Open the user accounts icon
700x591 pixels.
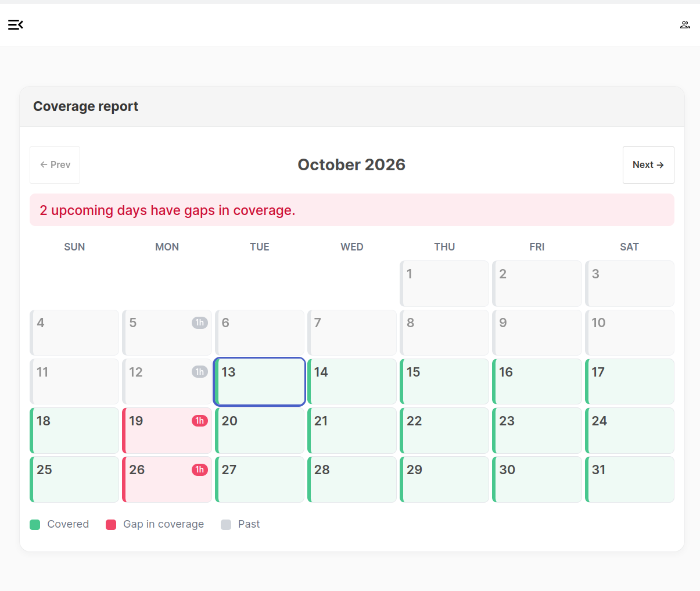pyautogui.click(x=685, y=24)
